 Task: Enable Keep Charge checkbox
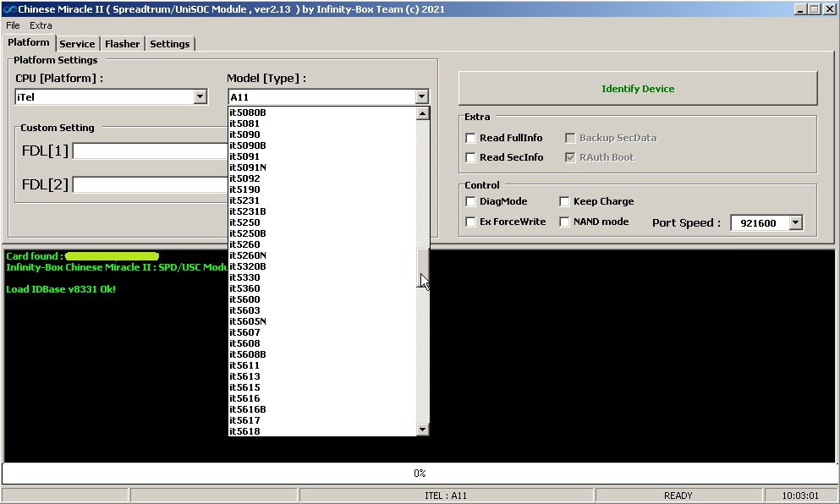pos(565,201)
